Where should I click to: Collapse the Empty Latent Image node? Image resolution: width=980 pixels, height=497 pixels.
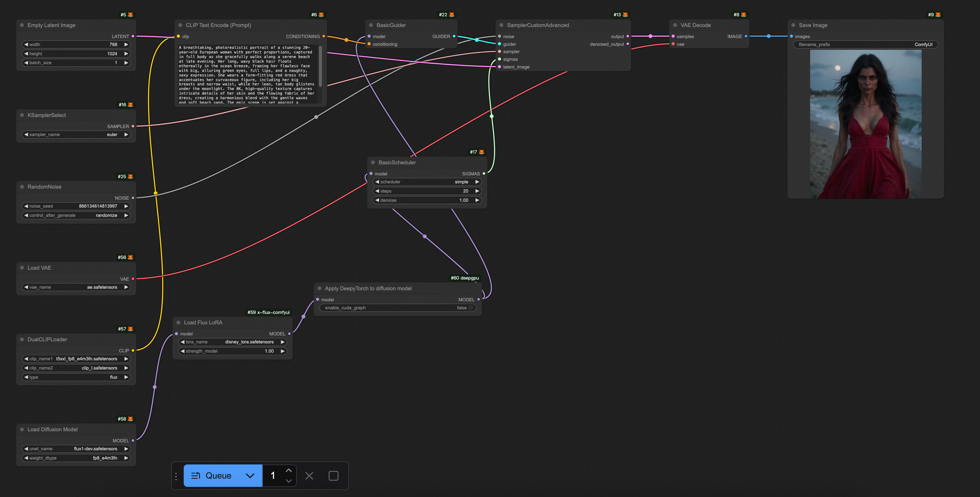(22, 25)
